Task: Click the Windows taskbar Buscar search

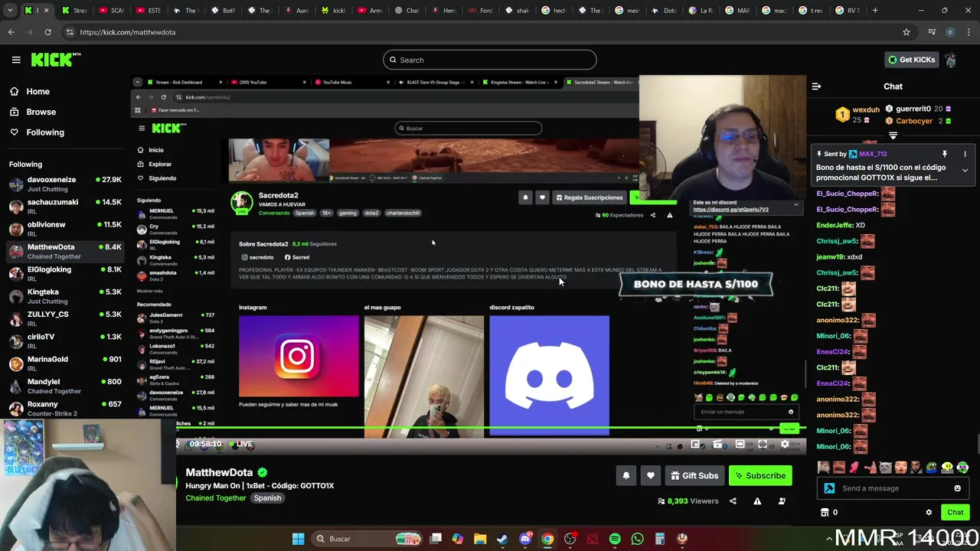Action: pyautogui.click(x=366, y=539)
